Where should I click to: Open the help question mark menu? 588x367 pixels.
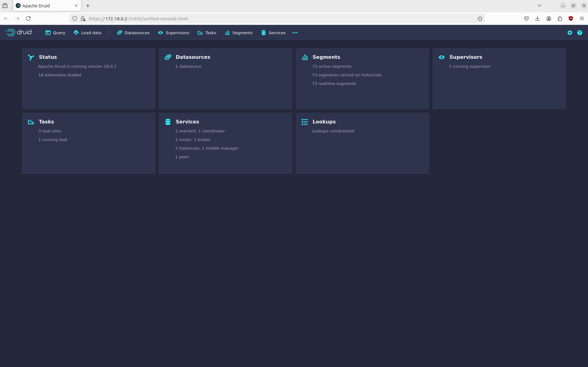point(579,33)
